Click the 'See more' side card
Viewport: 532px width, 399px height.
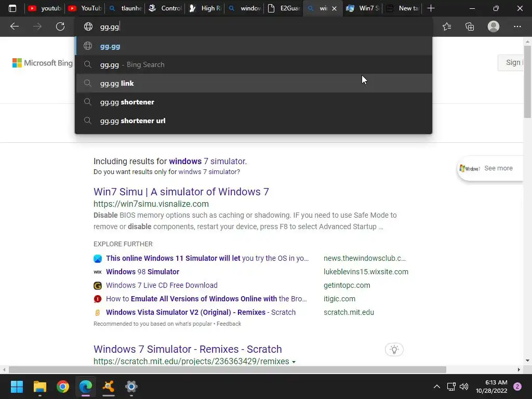(490, 168)
